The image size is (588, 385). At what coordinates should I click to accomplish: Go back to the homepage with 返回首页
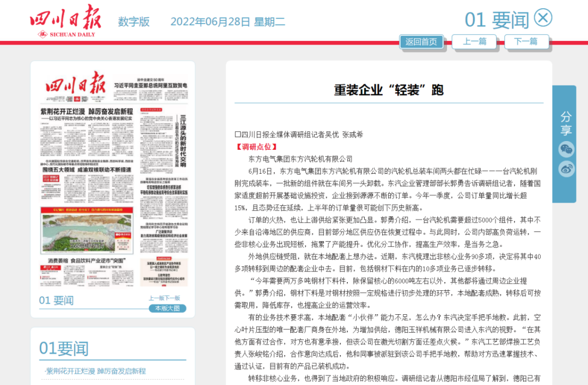click(x=421, y=41)
